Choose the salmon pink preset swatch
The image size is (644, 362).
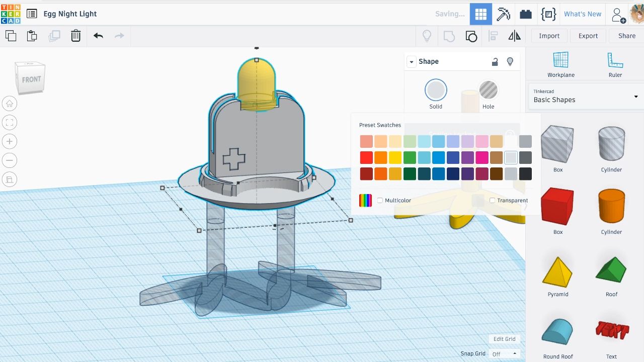coord(366,142)
